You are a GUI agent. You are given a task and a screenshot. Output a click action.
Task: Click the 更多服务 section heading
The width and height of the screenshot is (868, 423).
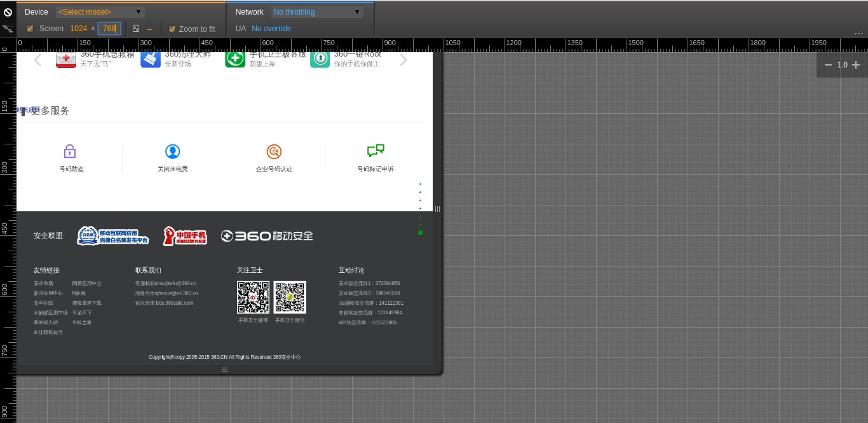50,111
